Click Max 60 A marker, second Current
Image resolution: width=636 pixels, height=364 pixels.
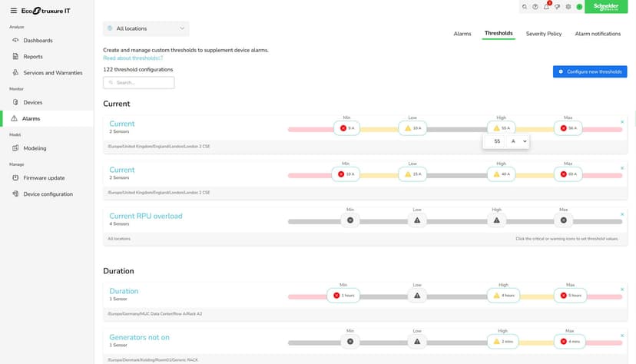point(568,174)
